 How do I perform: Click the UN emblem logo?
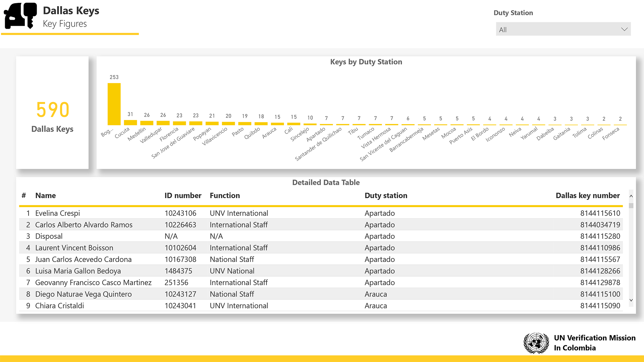[x=536, y=343]
